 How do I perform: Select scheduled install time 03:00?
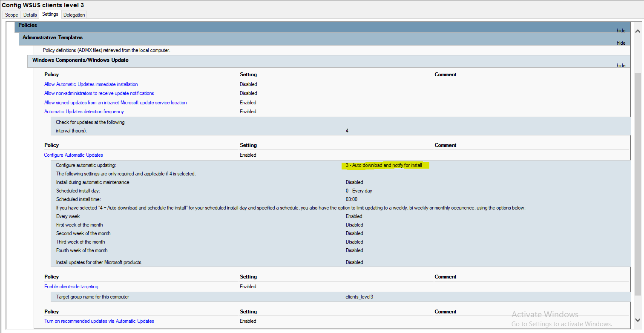click(351, 199)
